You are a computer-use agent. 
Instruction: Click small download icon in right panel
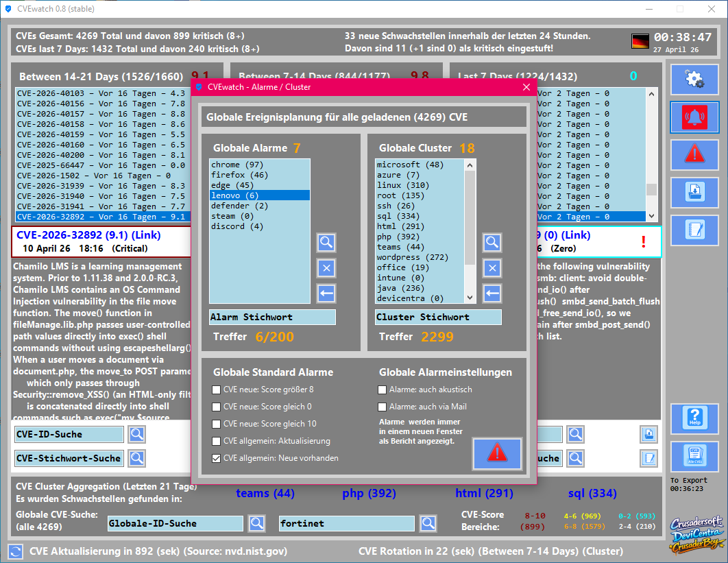[x=648, y=434]
